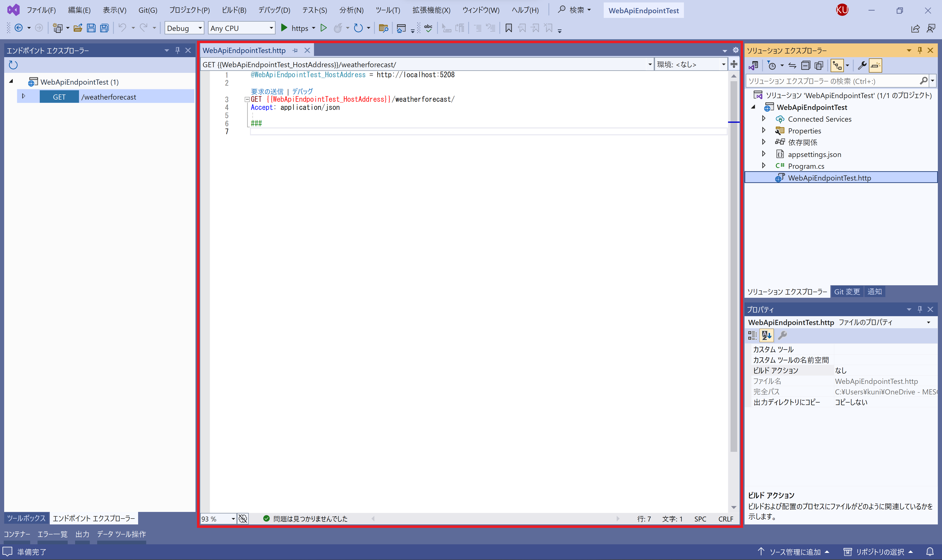This screenshot has width=942, height=560.
Task: Expand the Connected Services node
Action: coord(764,118)
